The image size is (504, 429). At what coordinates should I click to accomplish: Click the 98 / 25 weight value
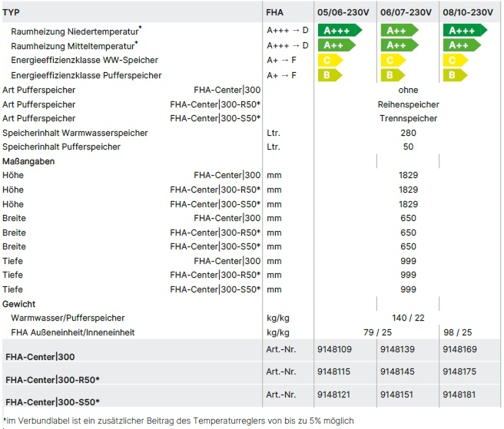coord(457,332)
